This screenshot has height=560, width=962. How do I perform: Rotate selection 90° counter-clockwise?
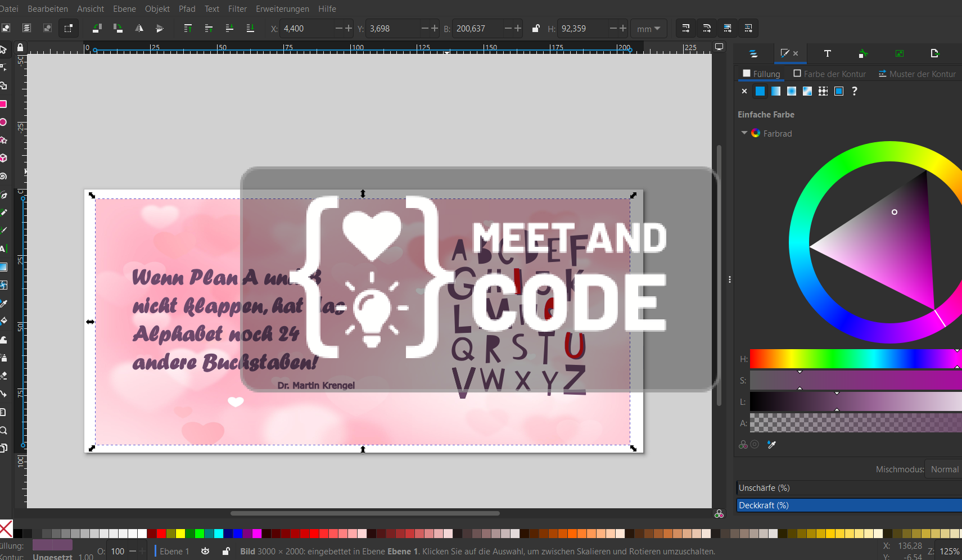tap(97, 28)
